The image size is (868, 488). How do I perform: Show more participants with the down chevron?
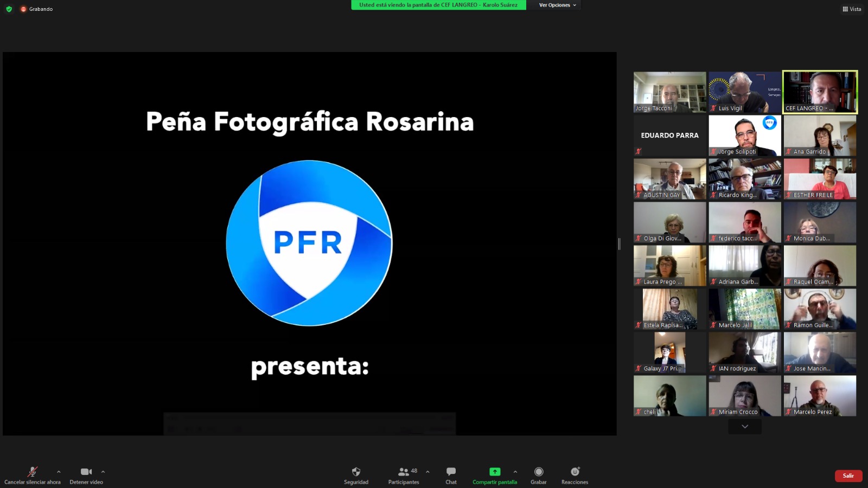(x=745, y=427)
